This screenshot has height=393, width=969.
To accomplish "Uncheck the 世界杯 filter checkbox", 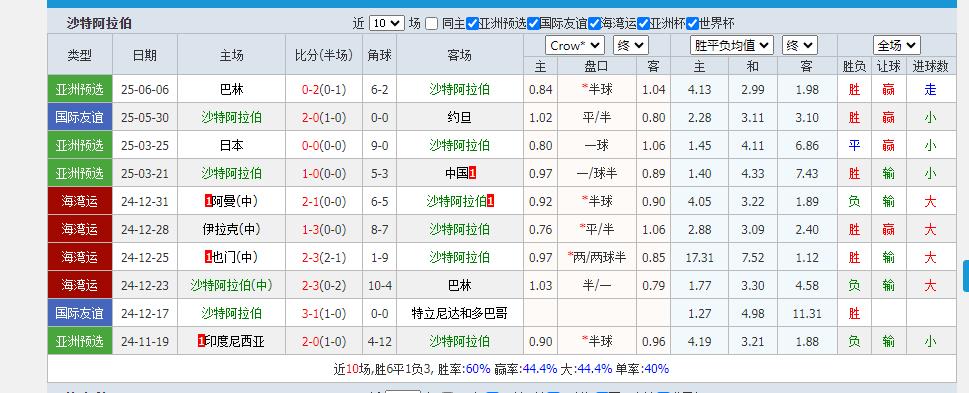I will [693, 23].
